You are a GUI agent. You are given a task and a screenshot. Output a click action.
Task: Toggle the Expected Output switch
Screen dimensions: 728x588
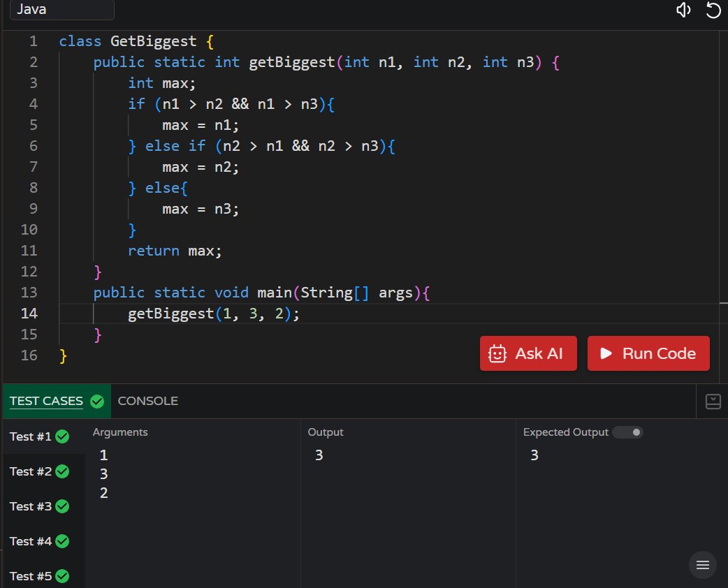[627, 432]
